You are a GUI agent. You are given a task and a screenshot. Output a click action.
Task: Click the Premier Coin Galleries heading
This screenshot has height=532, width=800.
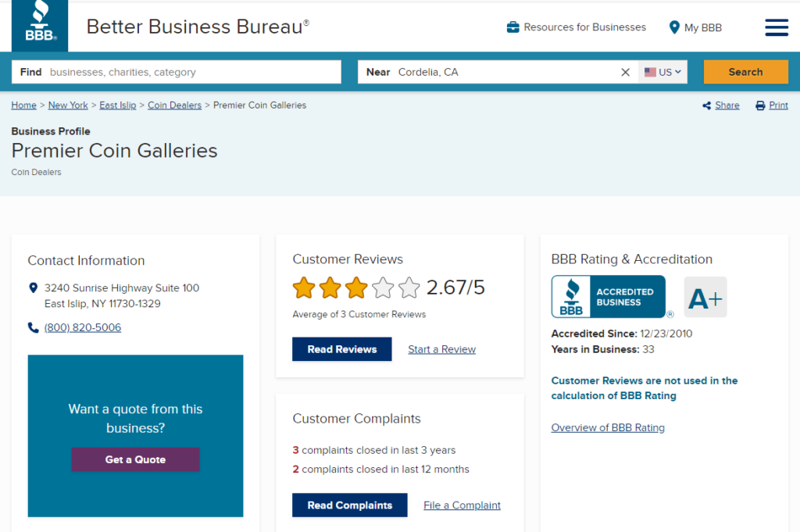115,151
